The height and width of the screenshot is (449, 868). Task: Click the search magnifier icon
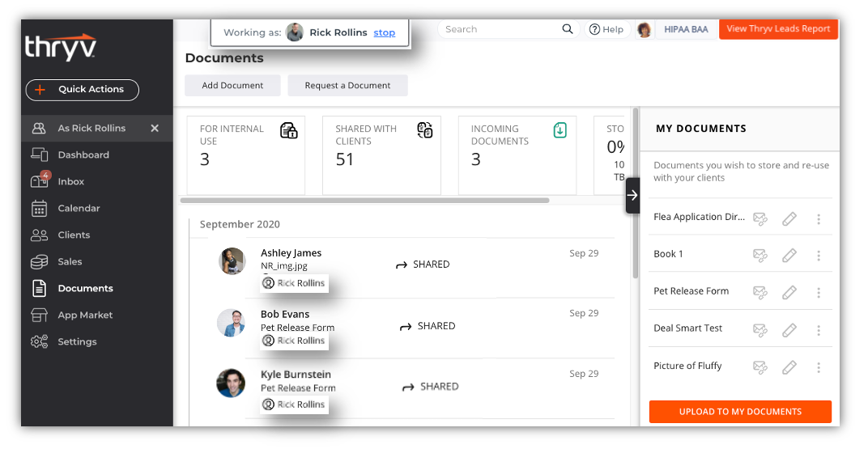pyautogui.click(x=568, y=29)
